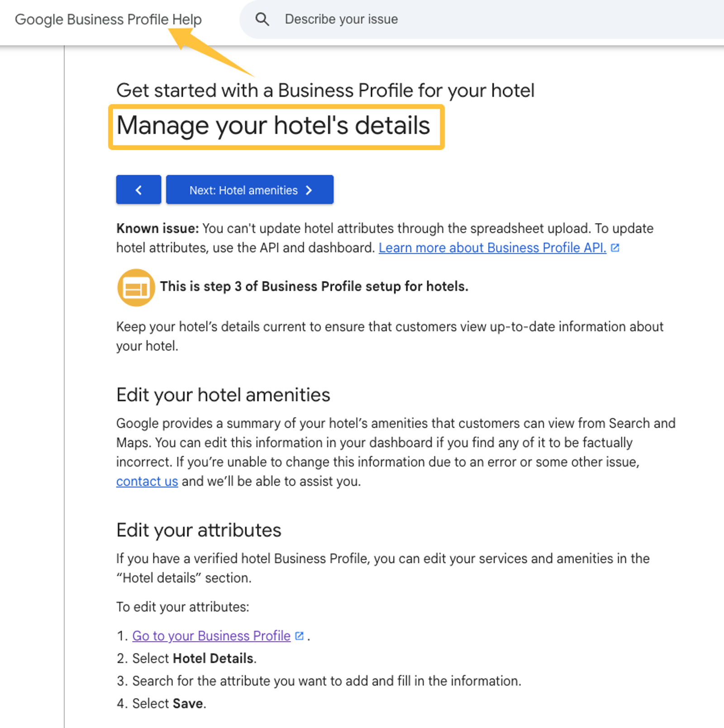Open 'Learn more about Business Profile API' link
The width and height of the screenshot is (724, 728).
pyautogui.click(x=492, y=247)
